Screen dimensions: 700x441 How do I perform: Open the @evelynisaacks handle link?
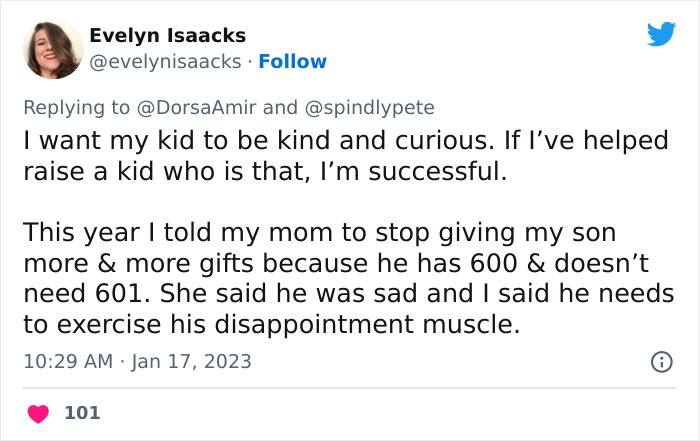[x=165, y=62]
